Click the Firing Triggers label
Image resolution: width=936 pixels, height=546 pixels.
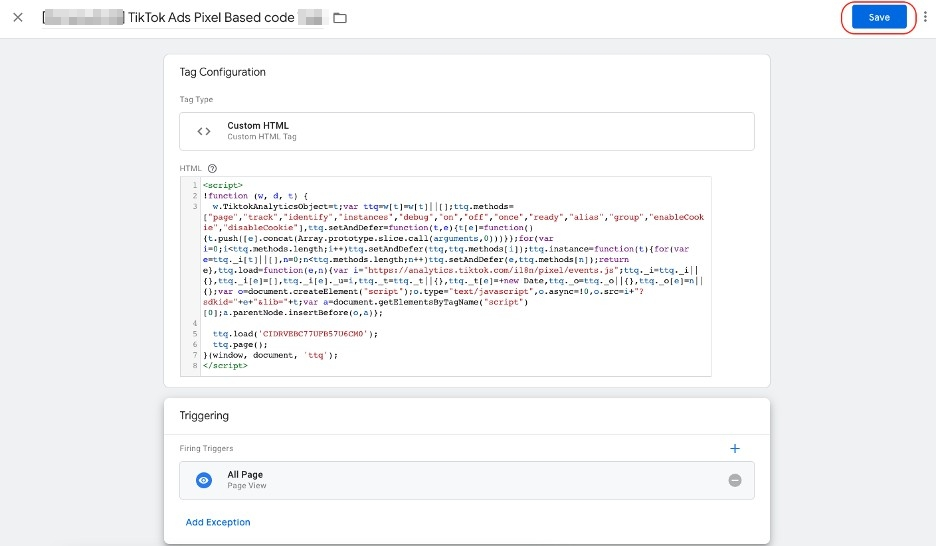pyautogui.click(x=207, y=448)
